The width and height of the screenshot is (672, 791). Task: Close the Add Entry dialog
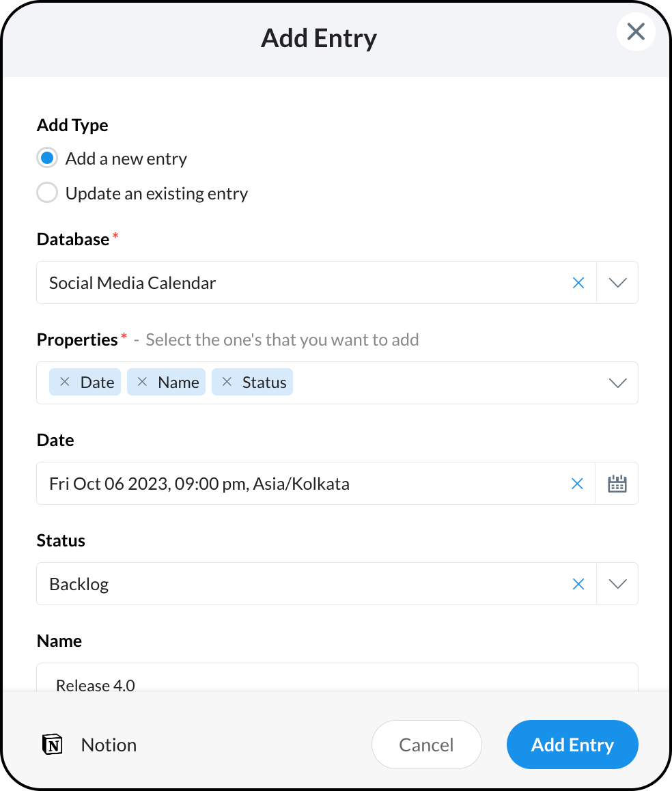636,31
